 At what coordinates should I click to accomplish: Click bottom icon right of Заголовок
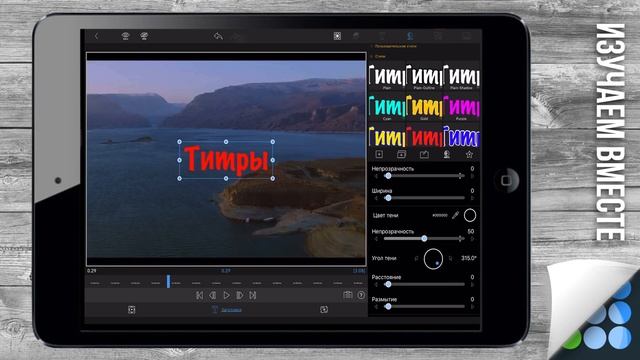click(x=324, y=309)
